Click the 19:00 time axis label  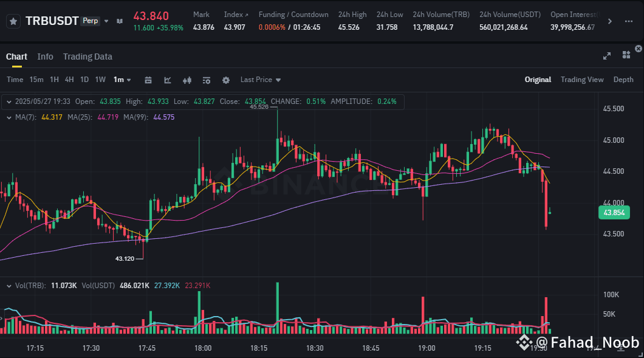coord(426,348)
